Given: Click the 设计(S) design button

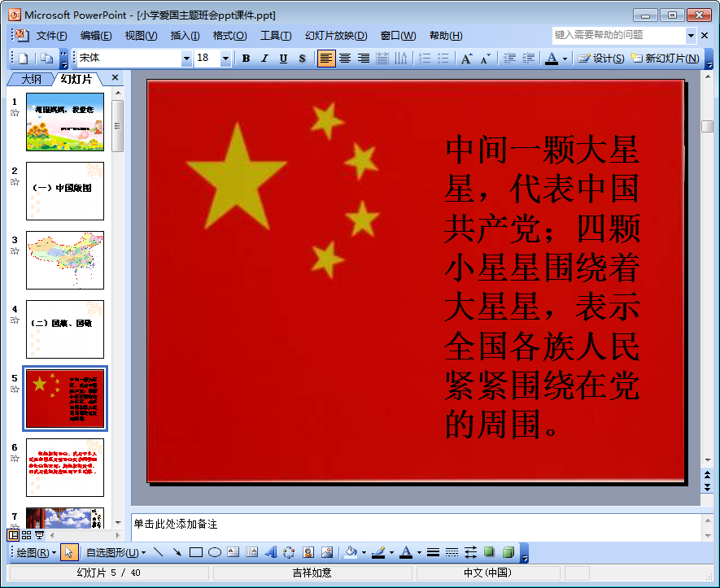Looking at the screenshot, I should (x=601, y=59).
